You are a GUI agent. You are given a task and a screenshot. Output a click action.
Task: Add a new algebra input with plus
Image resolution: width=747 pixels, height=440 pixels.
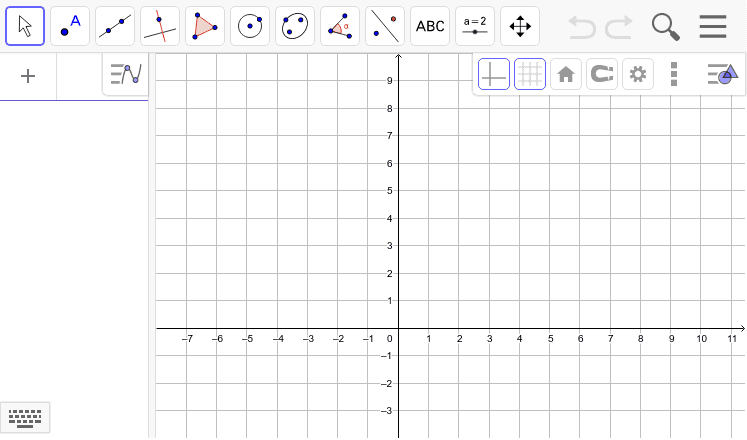click(x=28, y=76)
